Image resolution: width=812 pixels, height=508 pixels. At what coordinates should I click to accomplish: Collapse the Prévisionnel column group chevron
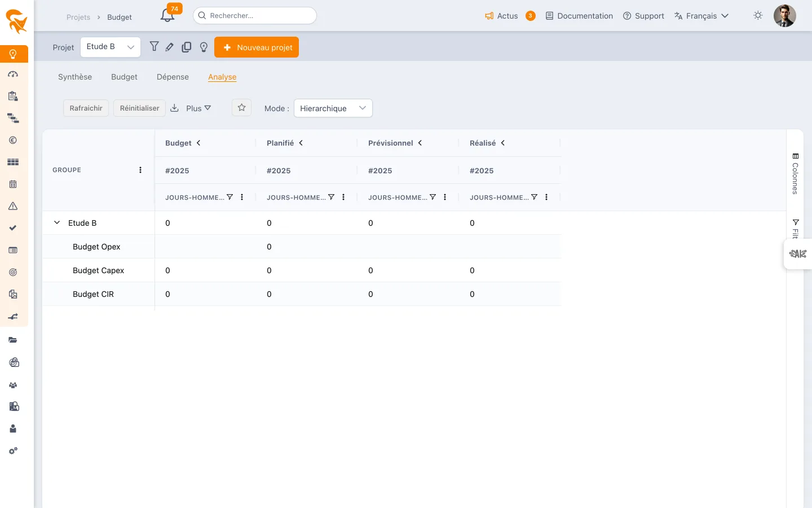[420, 143]
